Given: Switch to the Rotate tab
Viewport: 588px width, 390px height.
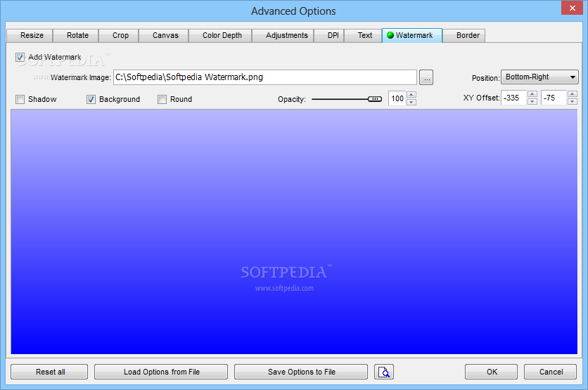Looking at the screenshot, I should coord(76,36).
